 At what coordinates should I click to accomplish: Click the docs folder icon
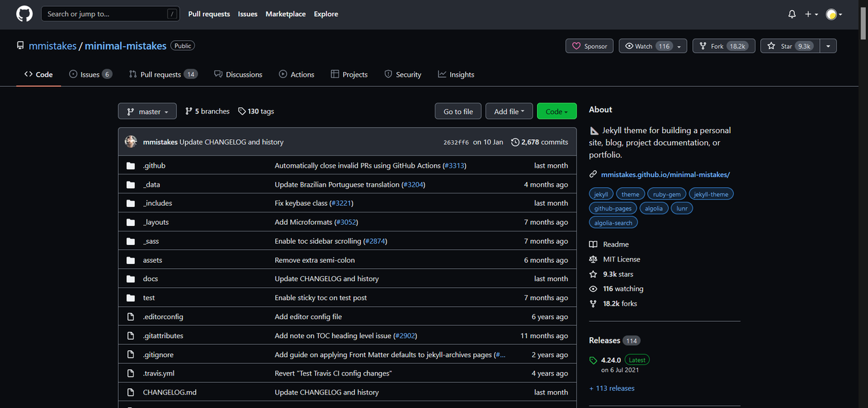(131, 279)
